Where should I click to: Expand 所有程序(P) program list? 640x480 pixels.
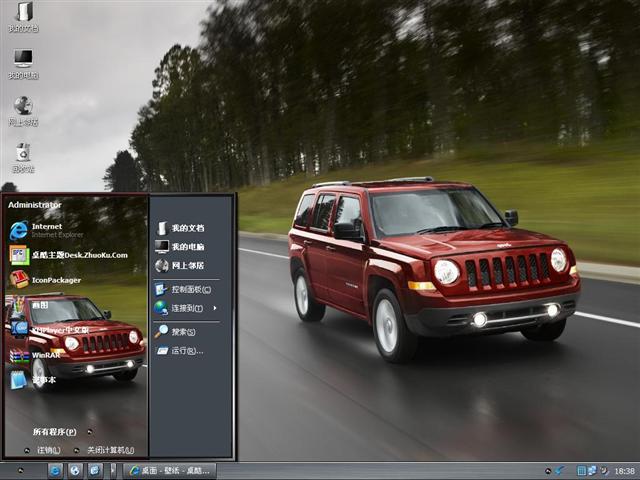click(55, 432)
